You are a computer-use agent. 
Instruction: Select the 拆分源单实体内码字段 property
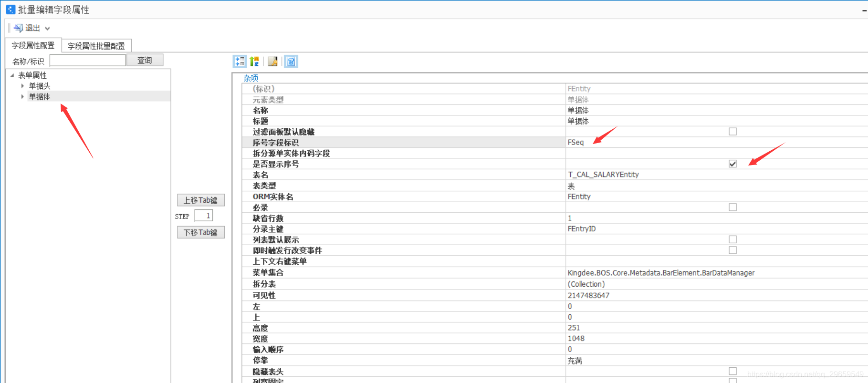click(291, 153)
